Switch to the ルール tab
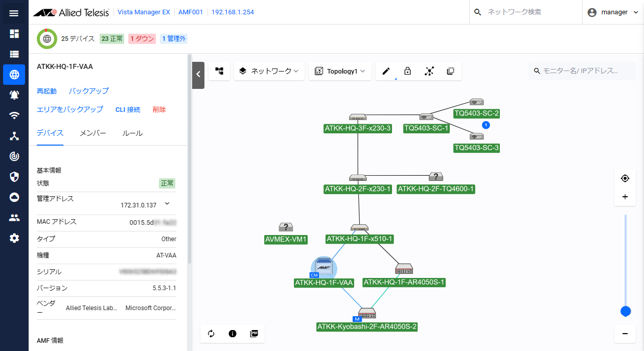The width and height of the screenshot is (644, 351). tap(132, 133)
